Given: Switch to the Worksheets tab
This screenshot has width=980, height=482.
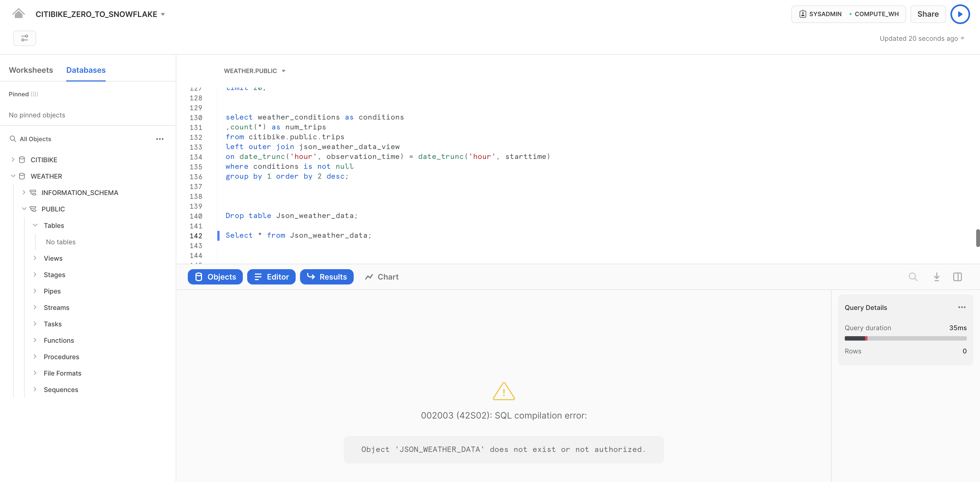Looking at the screenshot, I should click(31, 70).
